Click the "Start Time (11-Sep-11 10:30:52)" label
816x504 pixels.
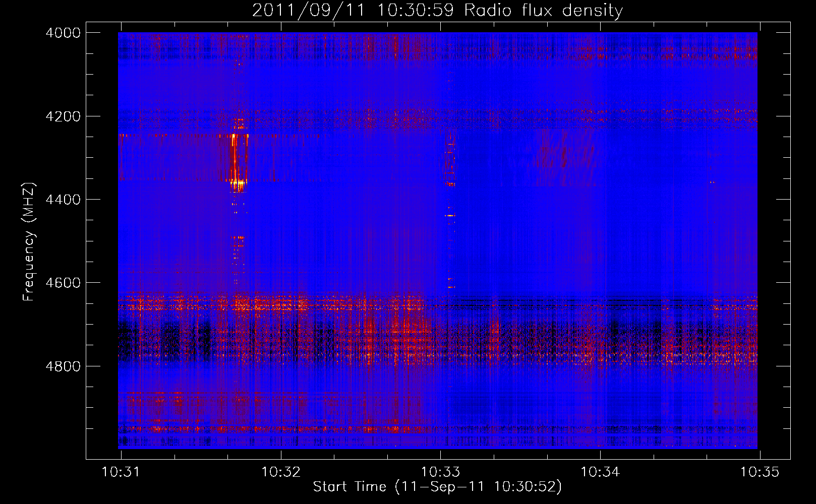click(437, 487)
